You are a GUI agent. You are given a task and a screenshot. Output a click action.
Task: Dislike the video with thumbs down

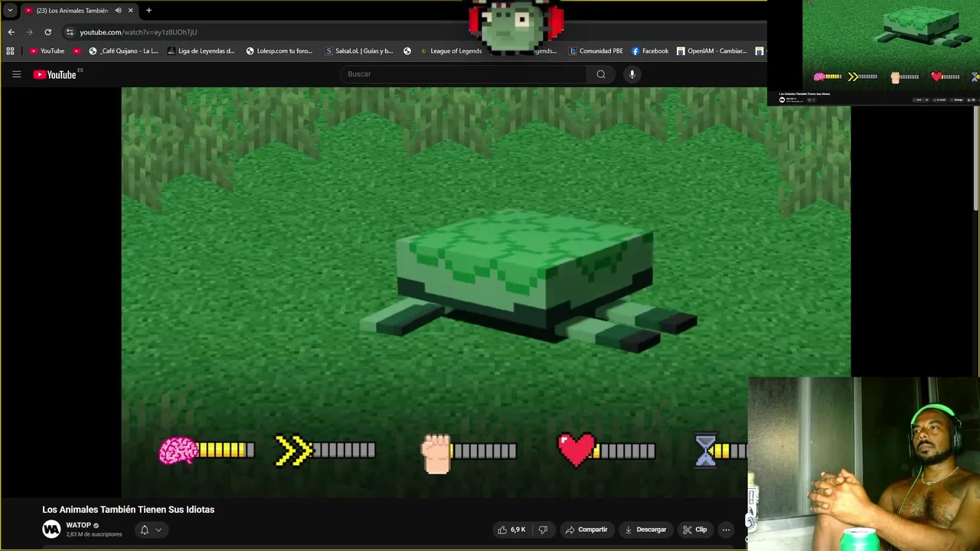pyautogui.click(x=543, y=530)
